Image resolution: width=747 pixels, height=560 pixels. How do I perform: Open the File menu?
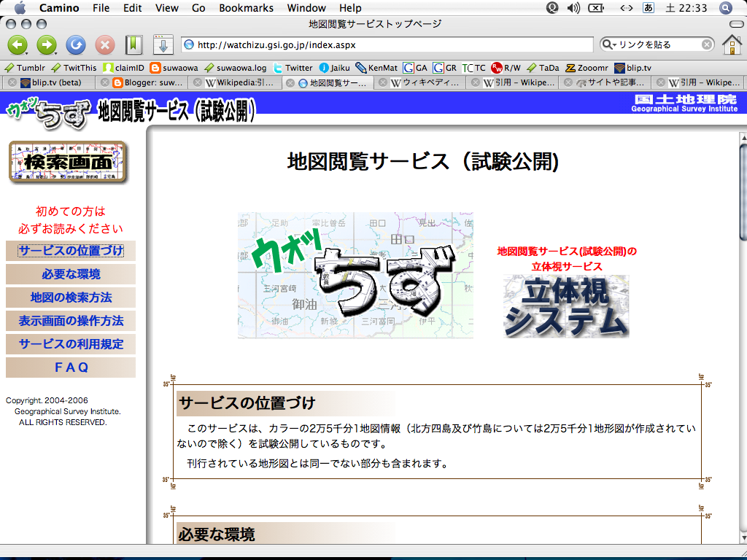(x=101, y=7)
